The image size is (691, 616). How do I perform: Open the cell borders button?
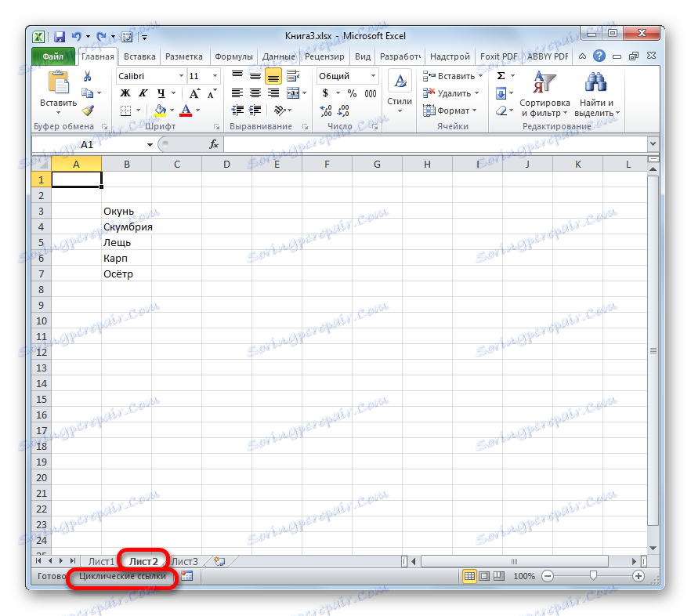(125, 111)
